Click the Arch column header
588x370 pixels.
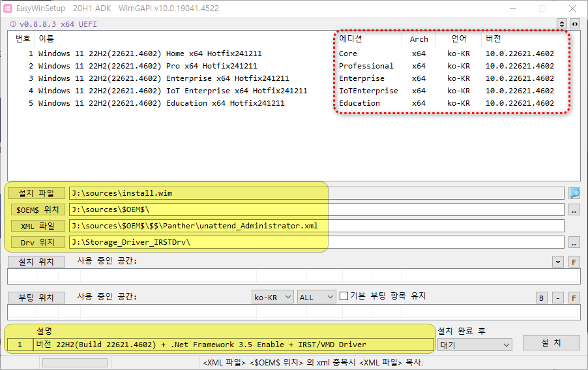click(x=419, y=39)
